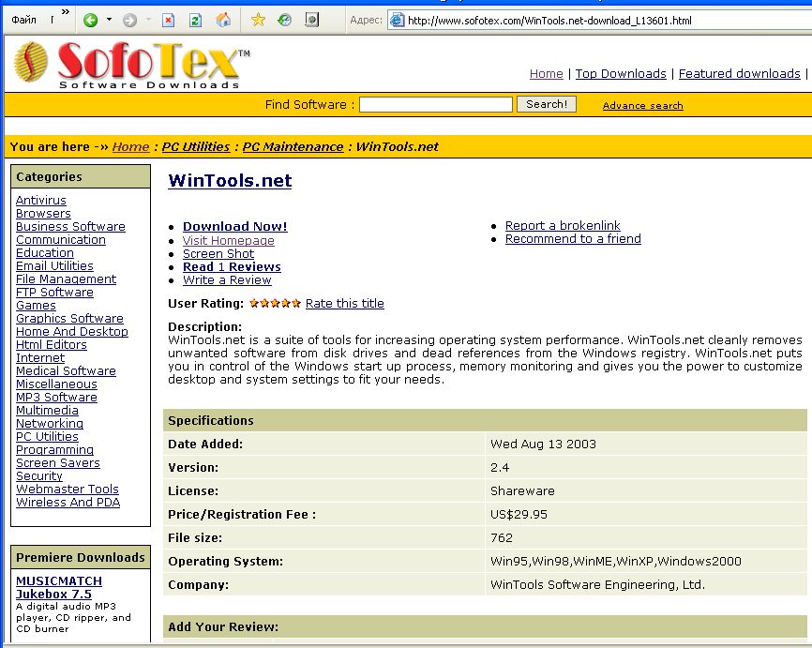Click the Download Now! link
Screen dimensions: 812x648
pyautogui.click(x=234, y=227)
